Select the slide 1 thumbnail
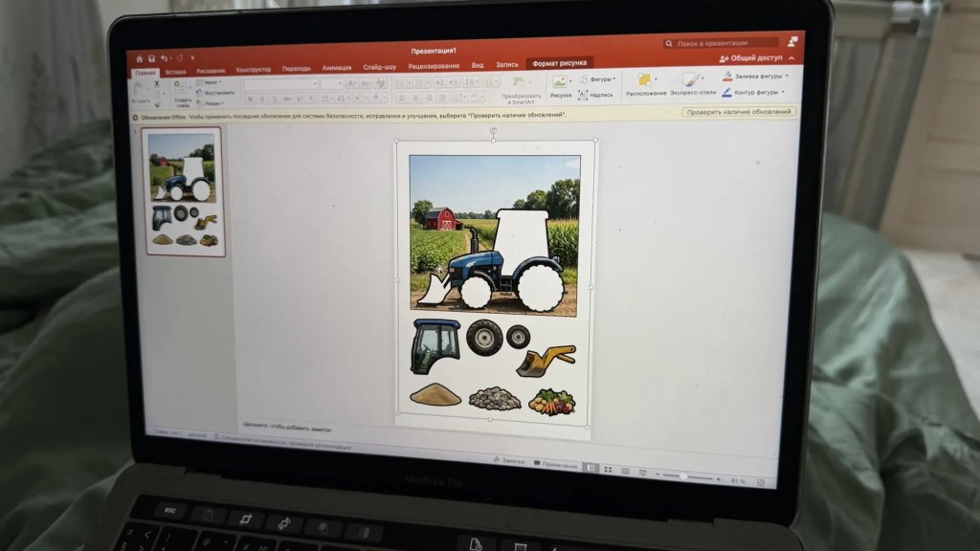This screenshot has width=980, height=551. (x=183, y=191)
